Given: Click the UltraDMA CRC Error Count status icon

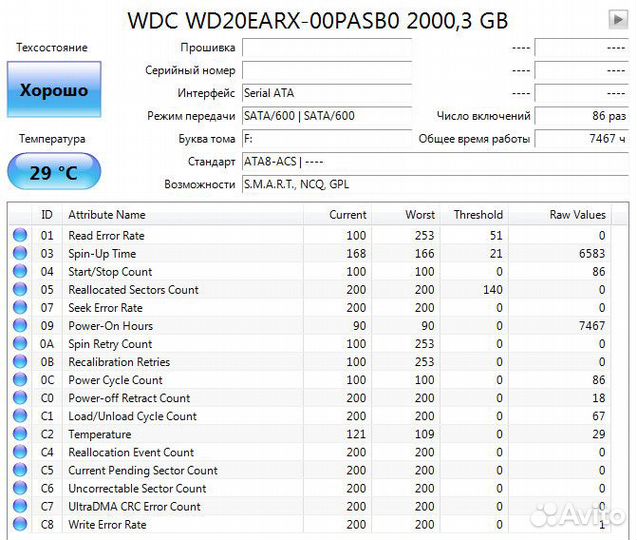Looking at the screenshot, I should tap(20, 506).
